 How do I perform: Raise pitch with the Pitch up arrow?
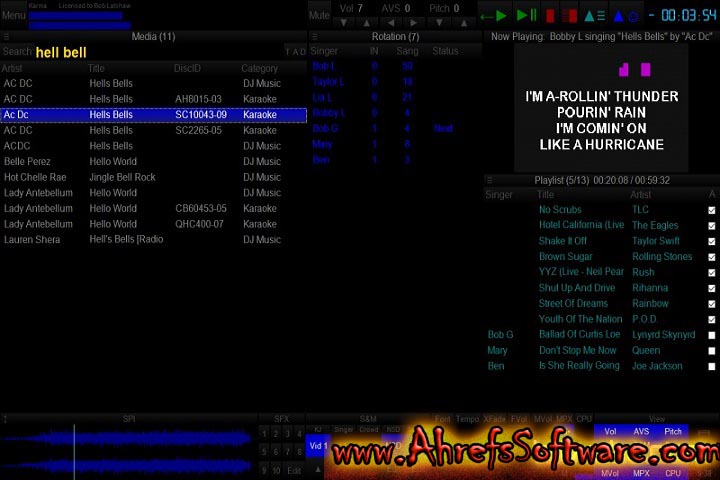click(x=464, y=23)
